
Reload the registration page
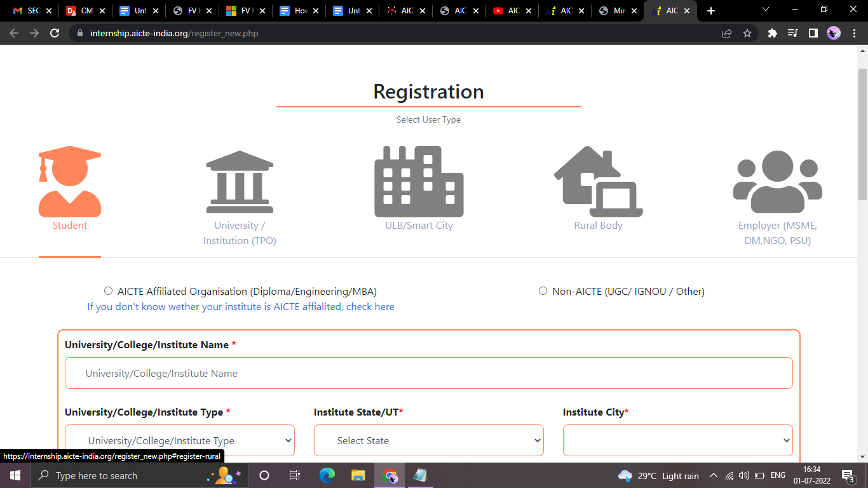[x=55, y=33]
